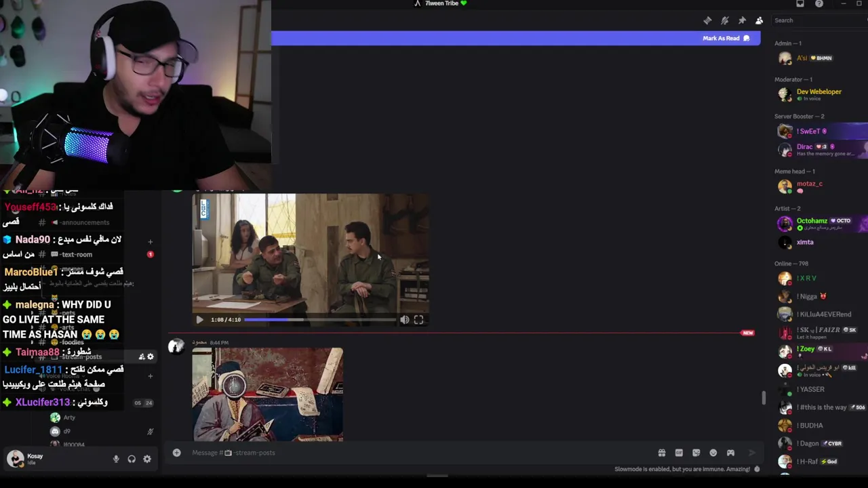Click the attachment plus button in message bar
The width and height of the screenshot is (868, 488).
pos(176,453)
